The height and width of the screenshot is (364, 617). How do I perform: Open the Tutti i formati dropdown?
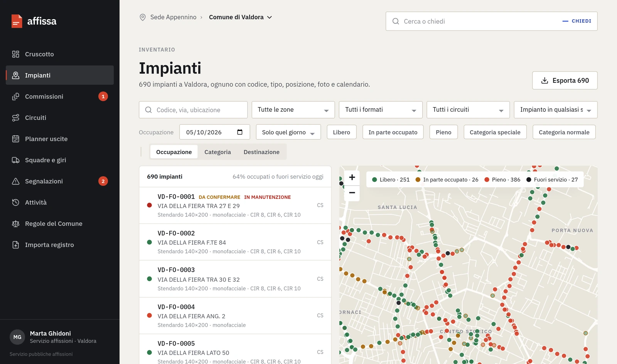(381, 110)
